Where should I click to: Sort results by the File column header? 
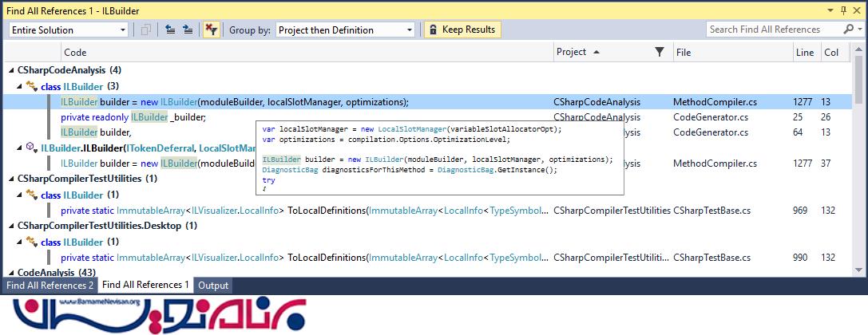(x=684, y=53)
